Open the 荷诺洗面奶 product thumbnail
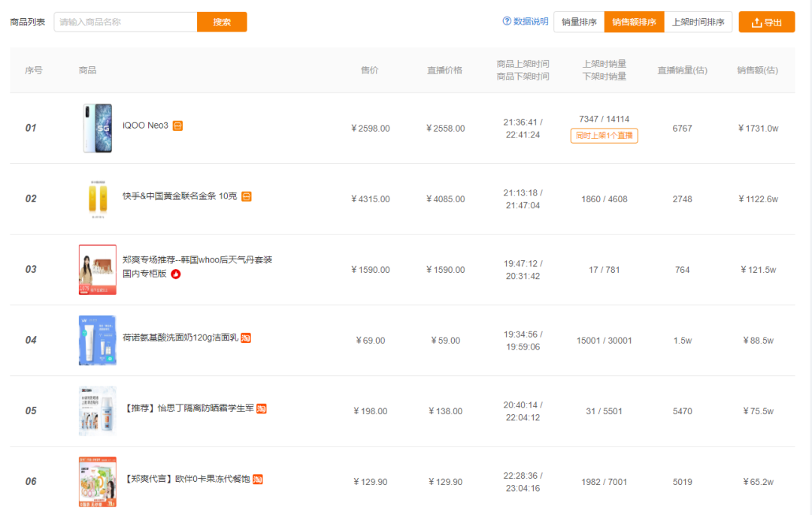Viewport: 812px width, 515px height. (x=97, y=340)
